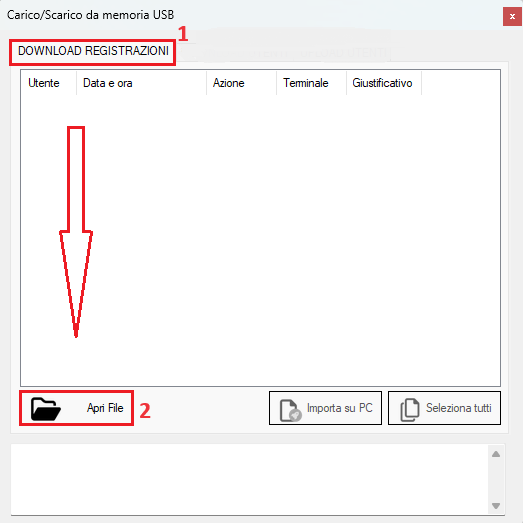Click the document icon on Importa su PC

pyautogui.click(x=291, y=410)
